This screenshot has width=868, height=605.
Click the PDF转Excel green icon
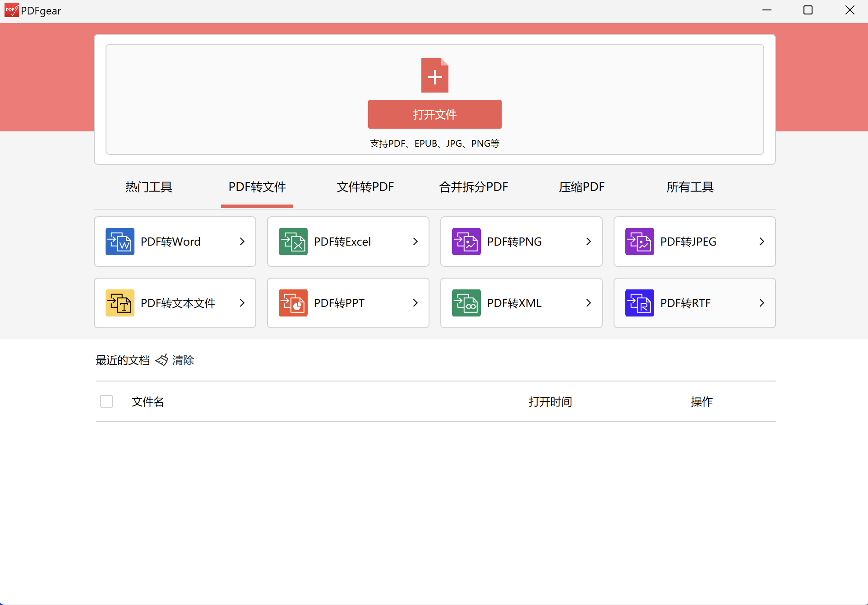click(x=293, y=242)
